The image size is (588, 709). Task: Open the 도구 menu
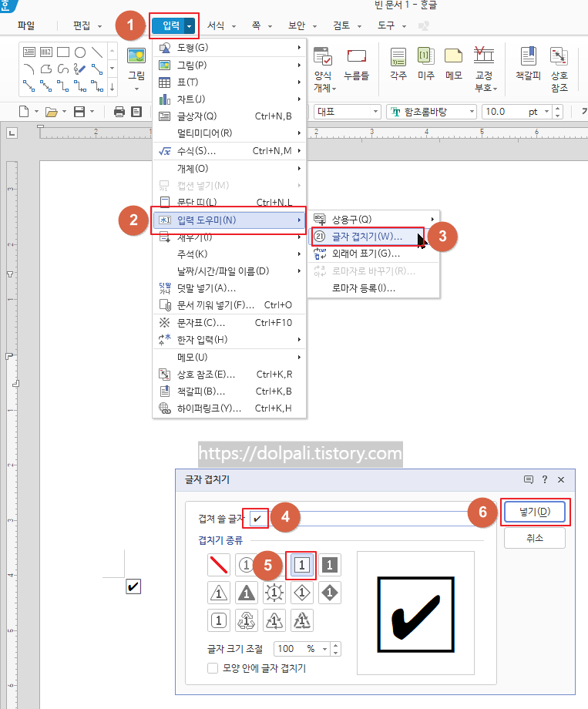tap(386, 25)
